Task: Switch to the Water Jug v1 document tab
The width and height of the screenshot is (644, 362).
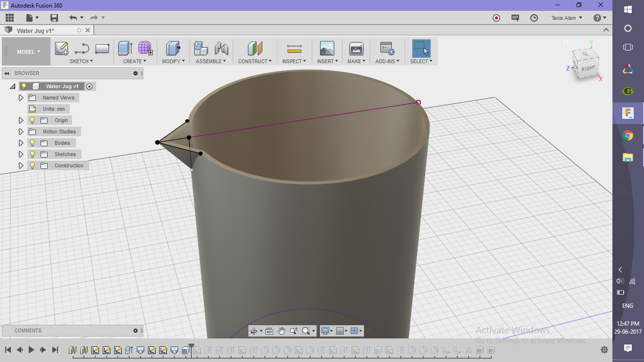Action: (x=35, y=31)
